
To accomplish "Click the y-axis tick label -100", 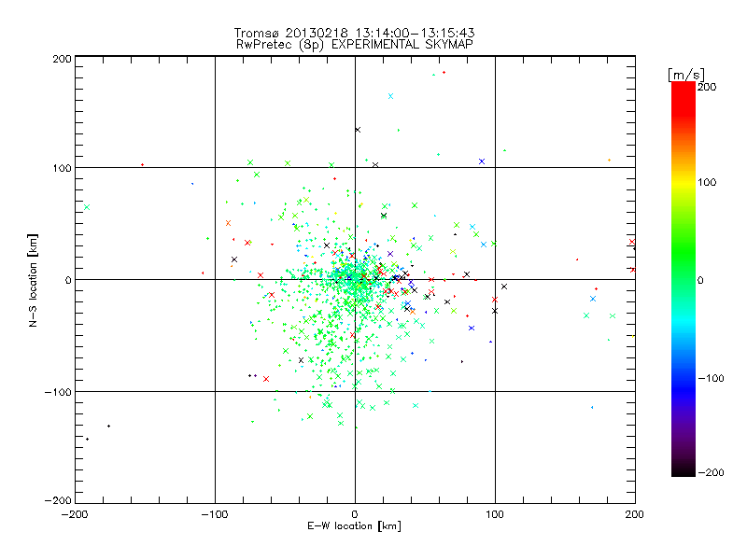I will [58, 392].
